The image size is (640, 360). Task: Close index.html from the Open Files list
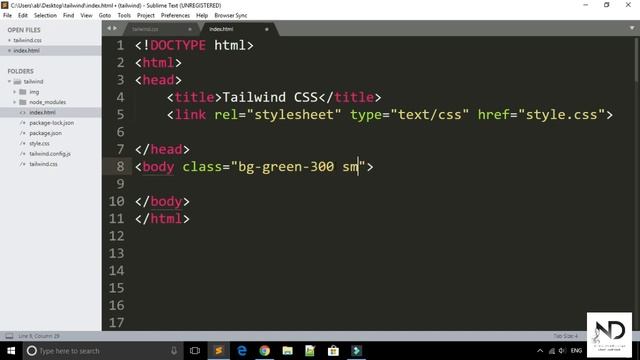(x=9, y=51)
